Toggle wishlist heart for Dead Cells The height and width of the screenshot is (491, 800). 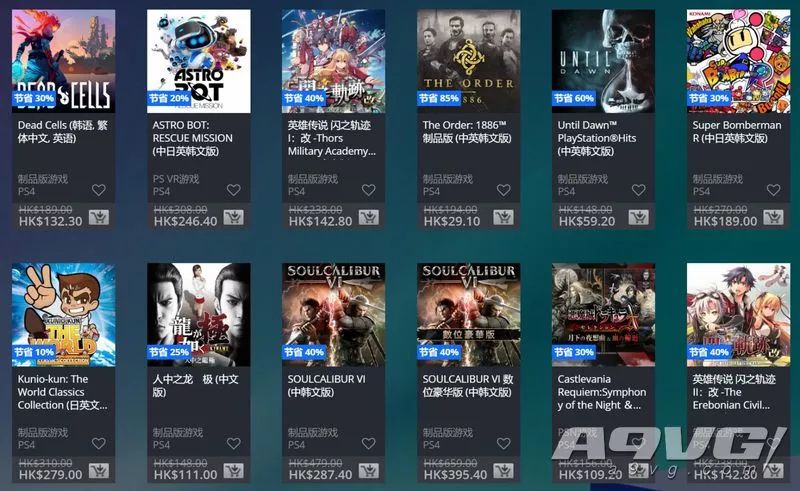click(x=98, y=190)
